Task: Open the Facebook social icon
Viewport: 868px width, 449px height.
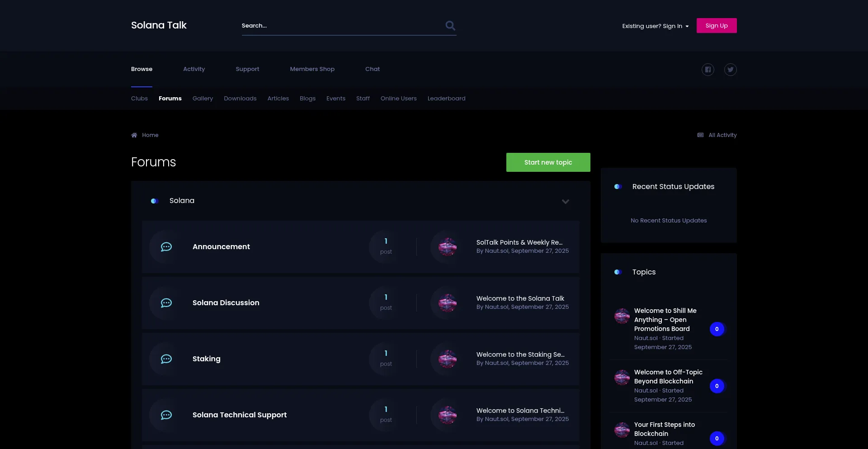Action: click(x=708, y=70)
